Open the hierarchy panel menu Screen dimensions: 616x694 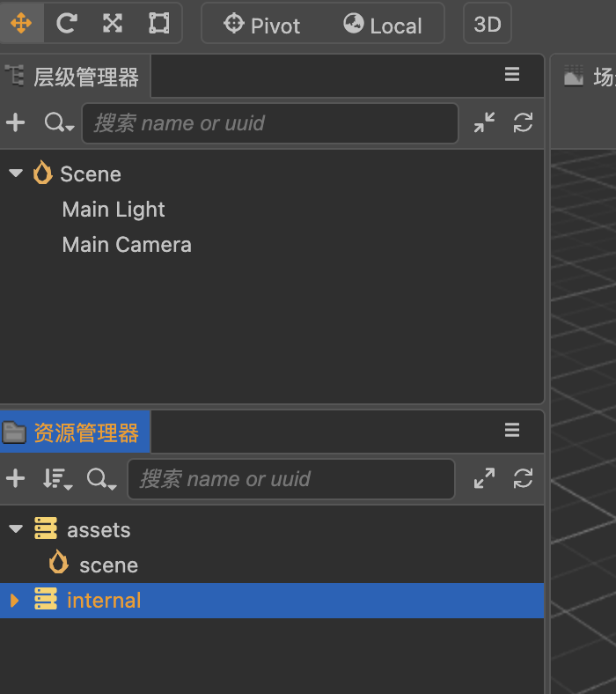512,76
